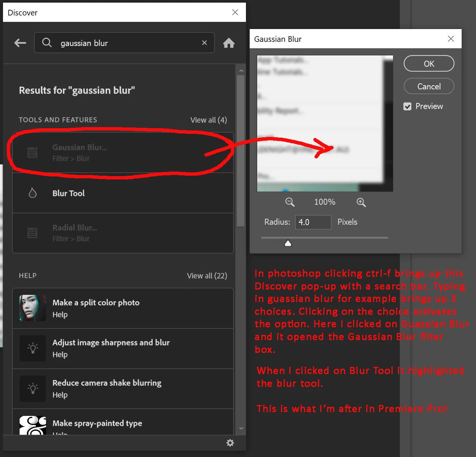Clear the gaussian blur search text
Screen dimensions: 476x457
tap(204, 43)
